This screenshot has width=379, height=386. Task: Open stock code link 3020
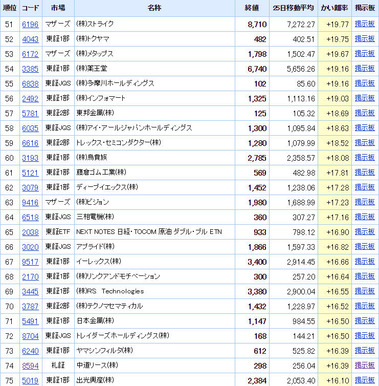tap(30, 247)
